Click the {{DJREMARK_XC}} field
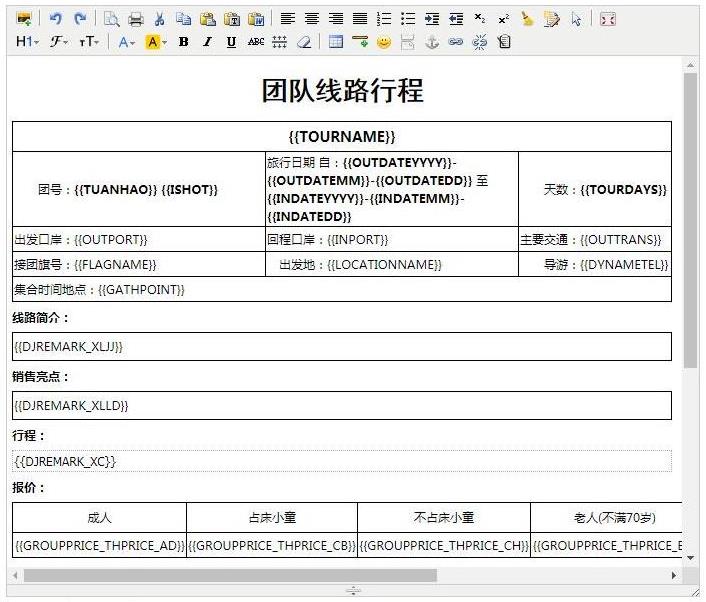Screen dimensions: 706x602 point(342,462)
